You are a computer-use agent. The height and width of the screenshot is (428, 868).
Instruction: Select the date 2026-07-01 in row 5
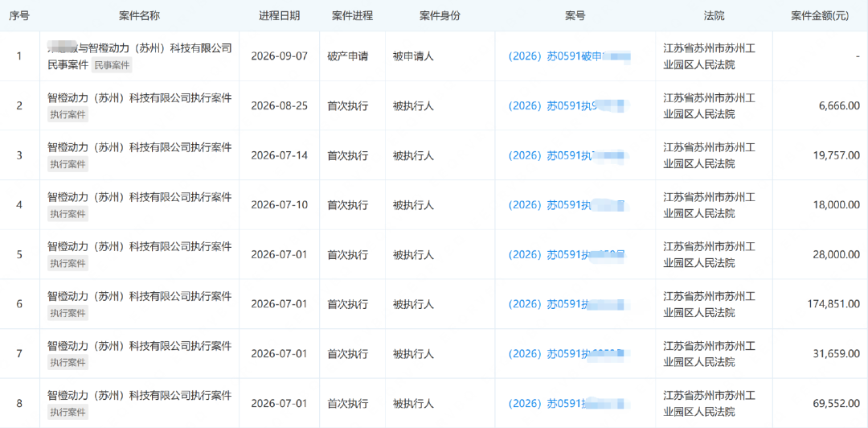pos(279,254)
